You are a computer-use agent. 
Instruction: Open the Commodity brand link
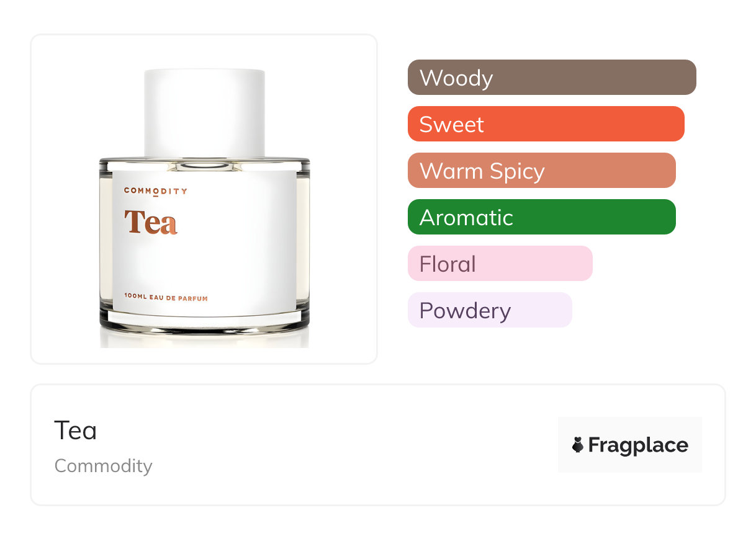[104, 466]
